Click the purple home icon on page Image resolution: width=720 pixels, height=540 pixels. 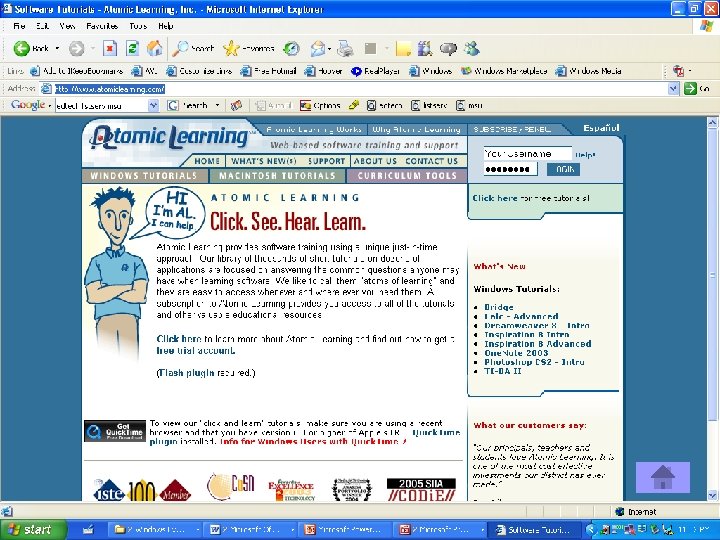tap(663, 478)
